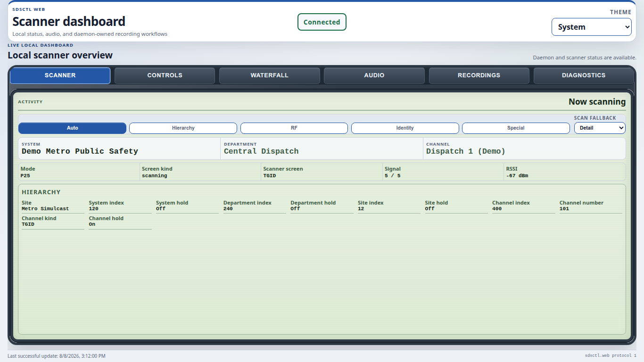Click channel name Dispatch 1 (Demo)

(x=466, y=151)
